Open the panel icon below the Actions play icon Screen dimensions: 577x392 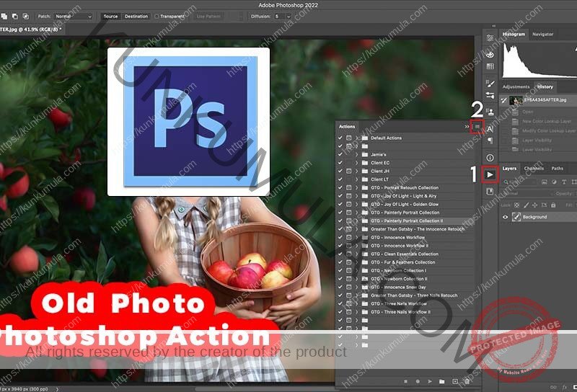point(490,191)
